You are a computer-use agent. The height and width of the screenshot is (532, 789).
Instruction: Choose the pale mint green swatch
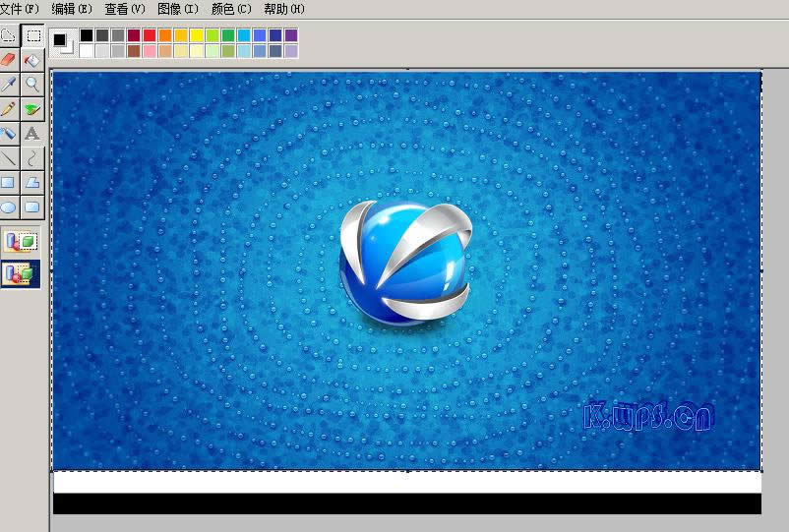[212, 51]
